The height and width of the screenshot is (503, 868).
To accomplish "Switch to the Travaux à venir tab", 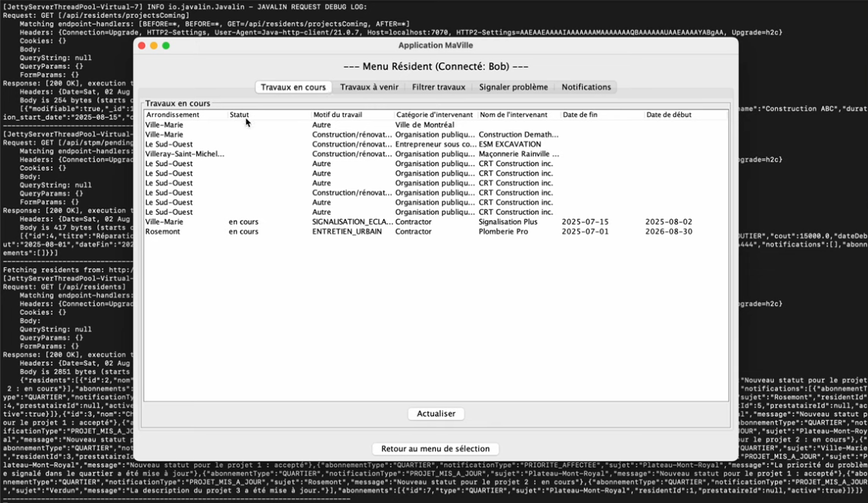I will tap(369, 87).
